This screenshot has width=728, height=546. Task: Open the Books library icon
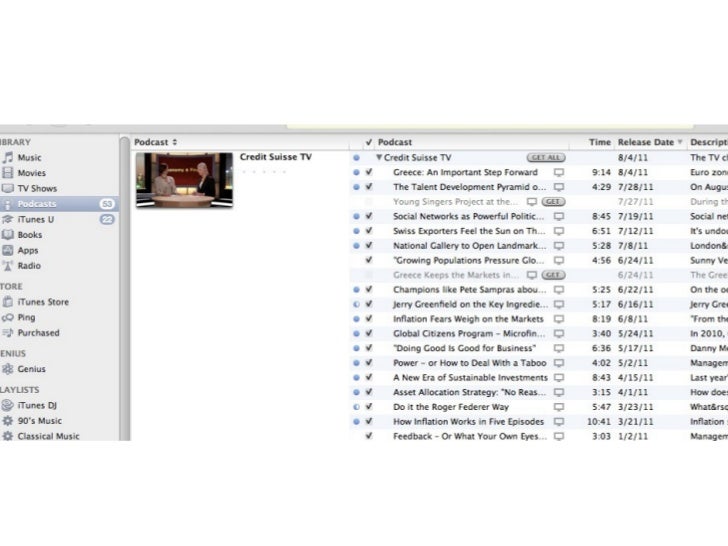[x=8, y=234]
